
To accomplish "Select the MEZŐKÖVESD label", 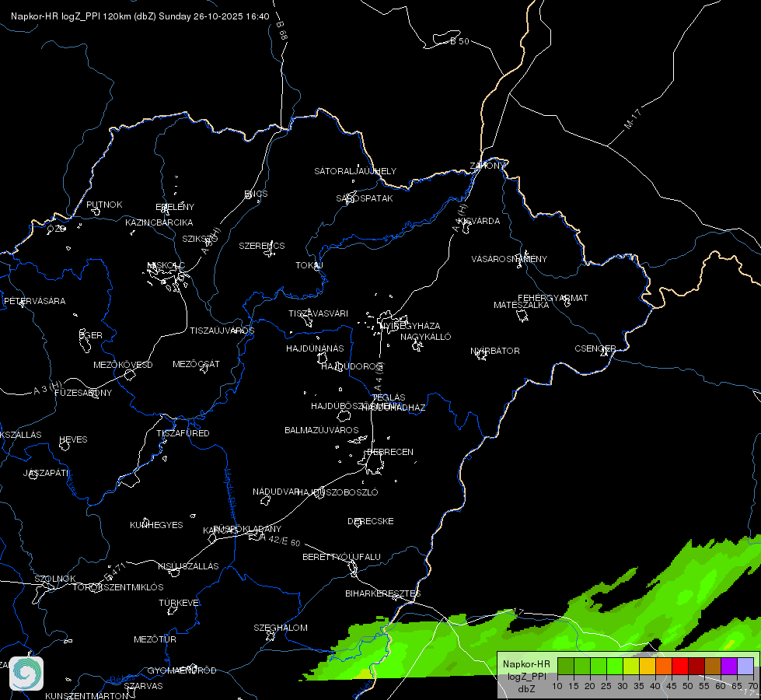I will [x=123, y=365].
